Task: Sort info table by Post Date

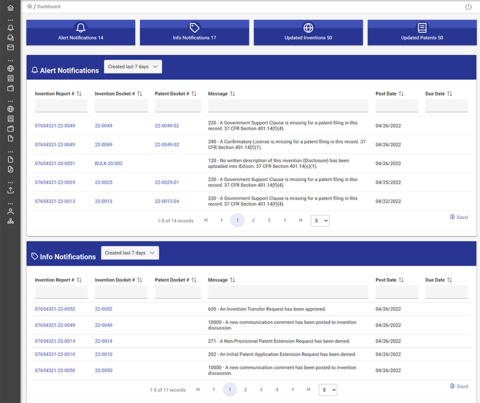Action: coord(401,280)
